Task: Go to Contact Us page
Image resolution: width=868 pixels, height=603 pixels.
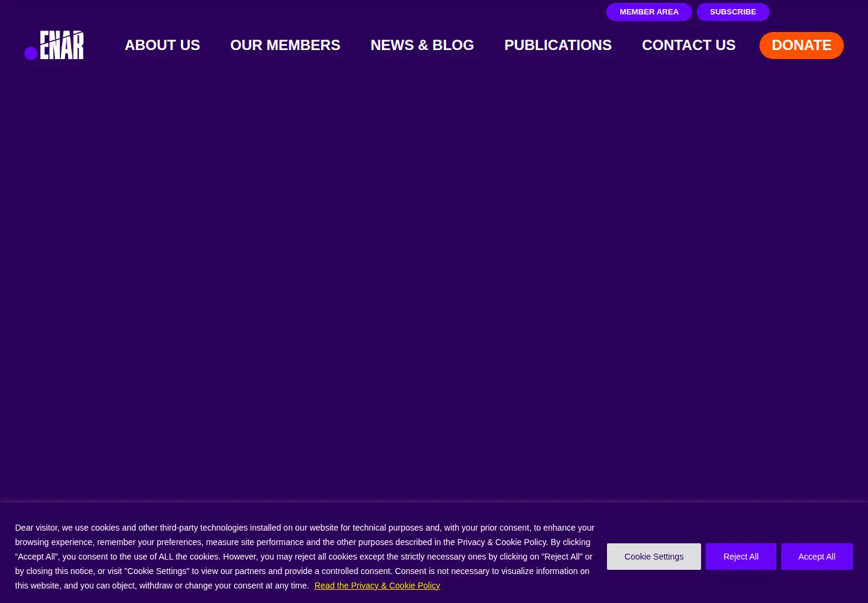Action: [x=688, y=45]
